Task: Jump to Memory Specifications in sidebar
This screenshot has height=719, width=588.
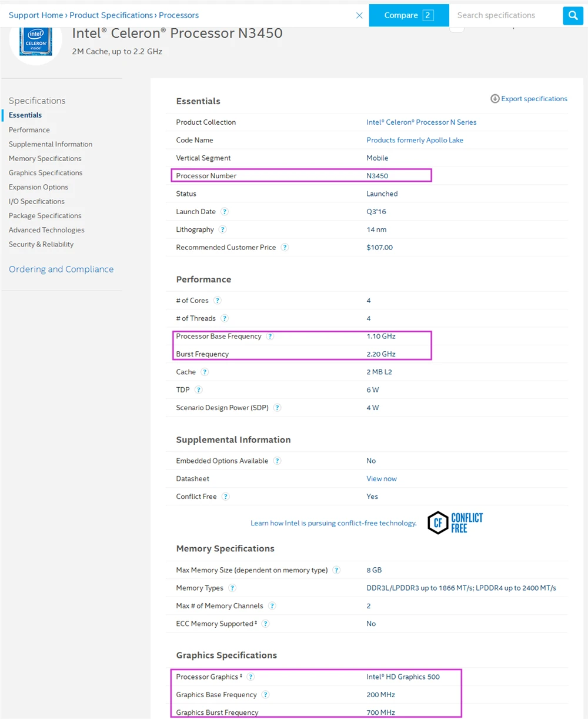Action: [x=45, y=159]
